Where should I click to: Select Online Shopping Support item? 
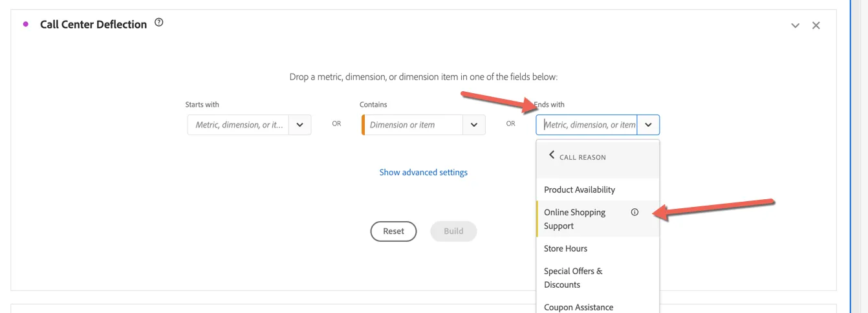598,219
